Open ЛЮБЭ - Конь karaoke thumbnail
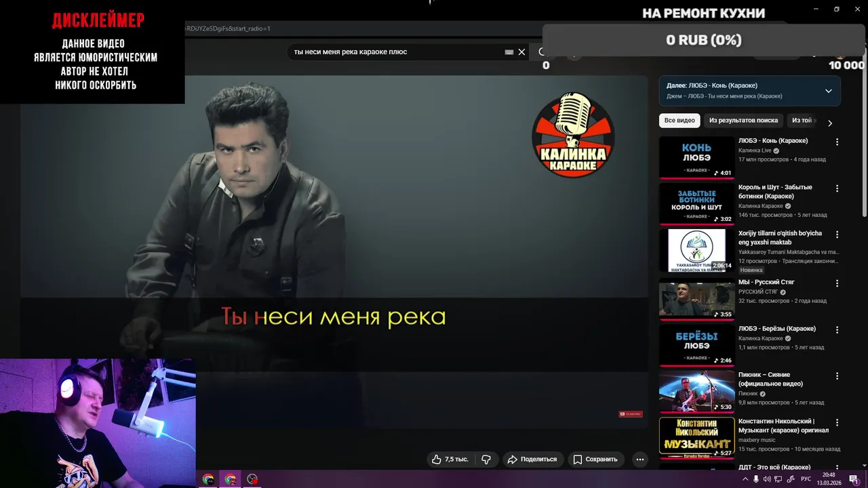The height and width of the screenshot is (488, 868). [696, 157]
